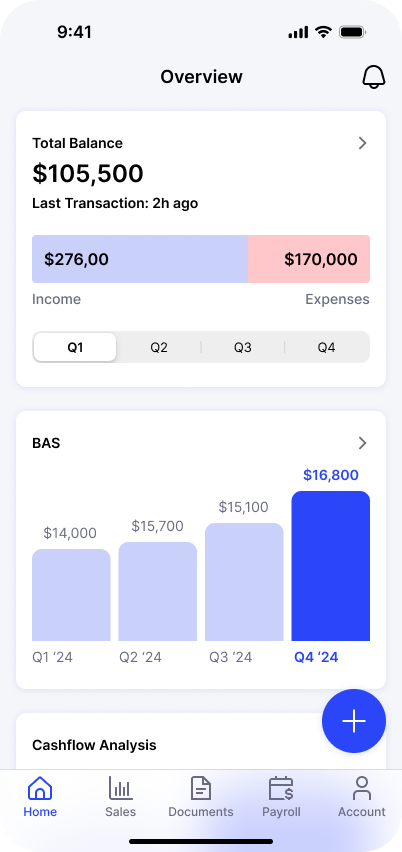The image size is (402, 852).
Task: Select the highlighted Q4 '24 bar
Action: pos(331,566)
